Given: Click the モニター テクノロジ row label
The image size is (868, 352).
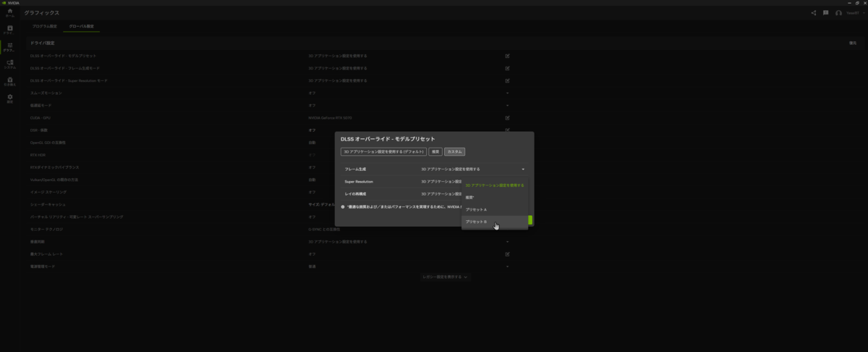Looking at the screenshot, I should pyautogui.click(x=47, y=229).
